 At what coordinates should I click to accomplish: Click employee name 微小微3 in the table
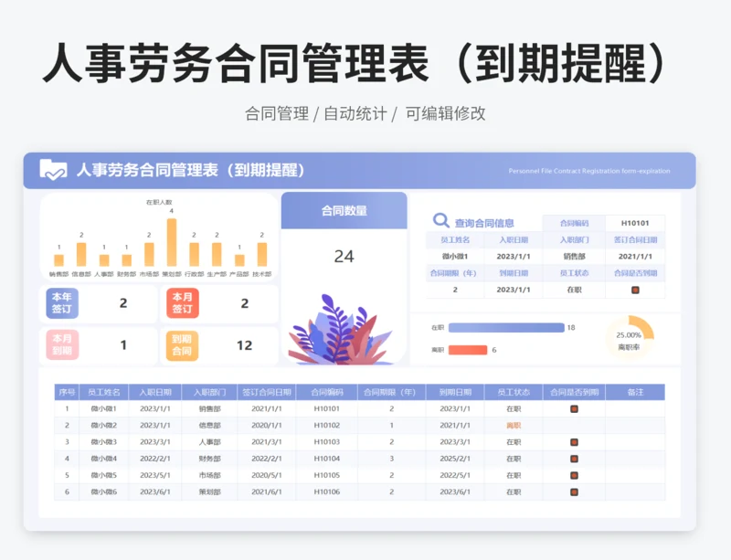[103, 442]
